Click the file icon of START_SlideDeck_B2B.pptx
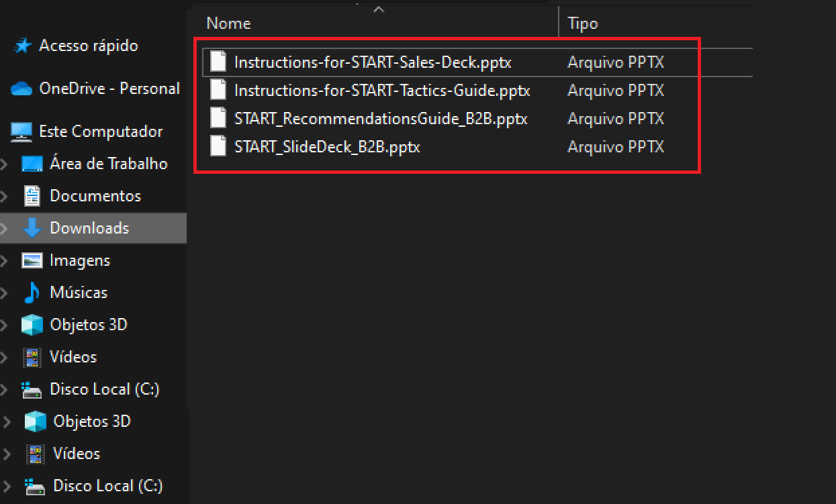836x504 pixels. click(218, 146)
